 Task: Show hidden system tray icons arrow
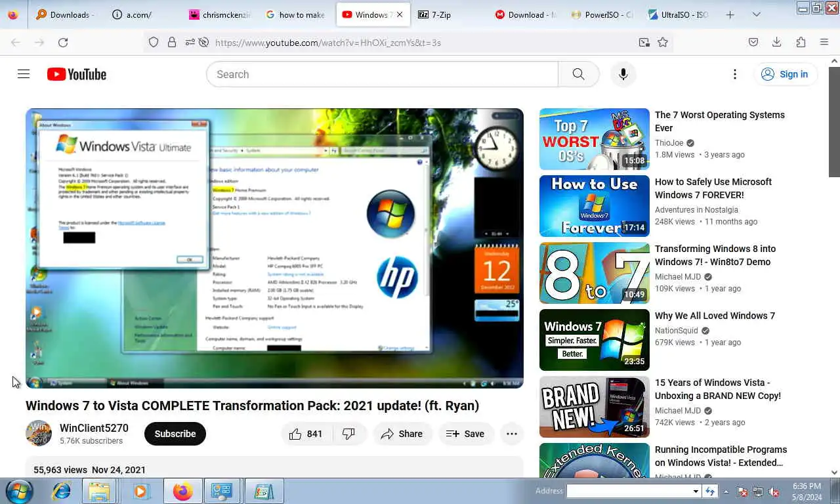726,491
